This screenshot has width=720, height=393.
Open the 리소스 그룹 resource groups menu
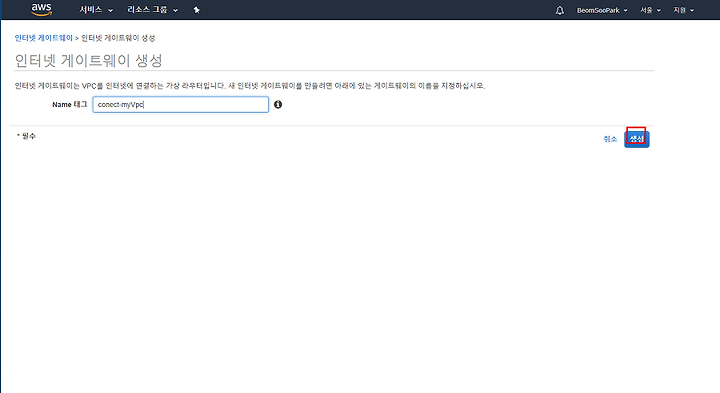click(x=152, y=10)
